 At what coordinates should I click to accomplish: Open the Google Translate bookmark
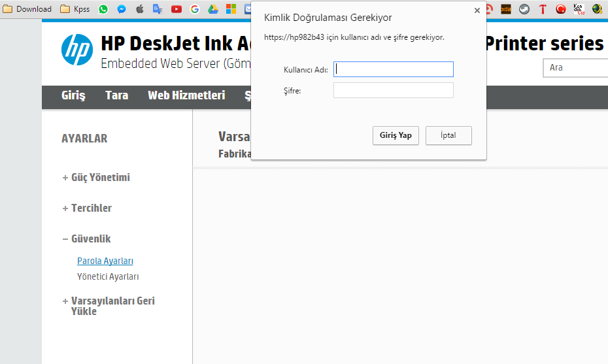click(158, 9)
